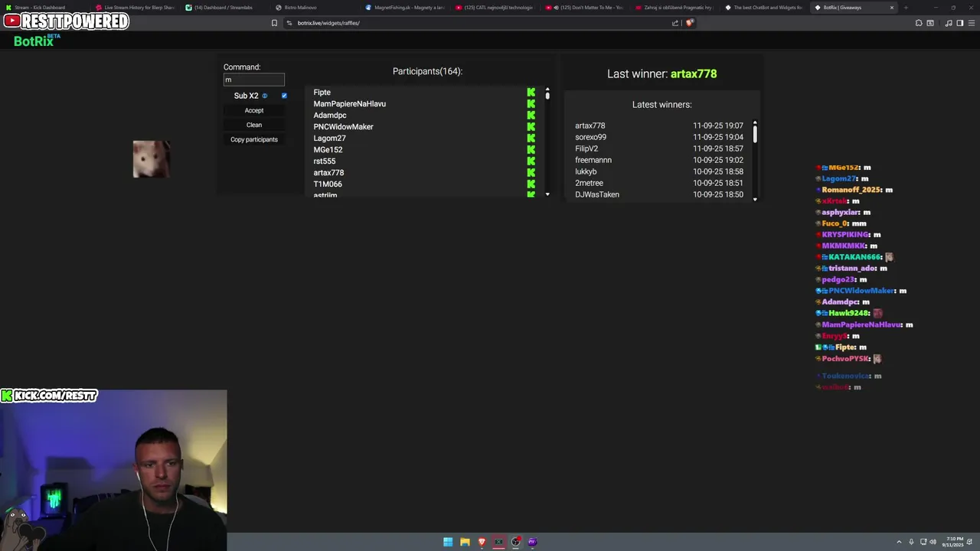
Task: Switch to Live Stream History tab
Action: coord(135,8)
